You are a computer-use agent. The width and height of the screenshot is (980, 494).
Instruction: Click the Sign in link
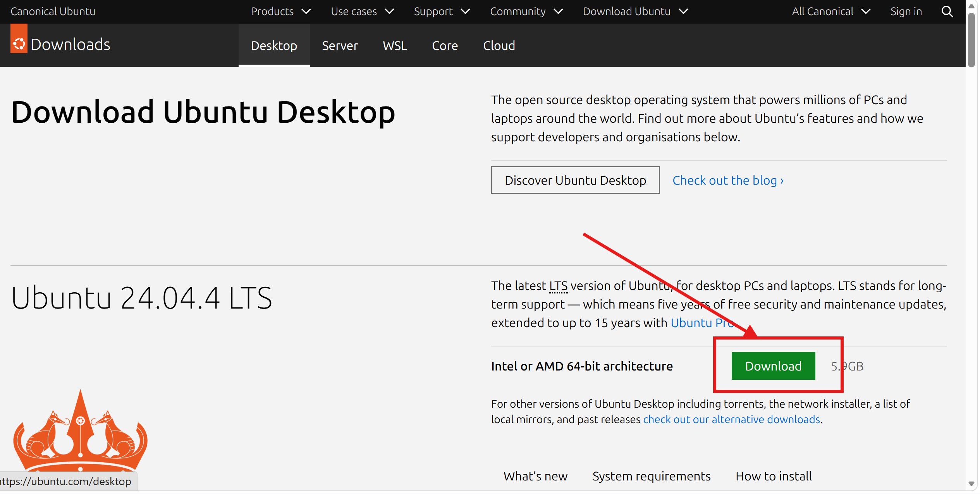pos(906,12)
